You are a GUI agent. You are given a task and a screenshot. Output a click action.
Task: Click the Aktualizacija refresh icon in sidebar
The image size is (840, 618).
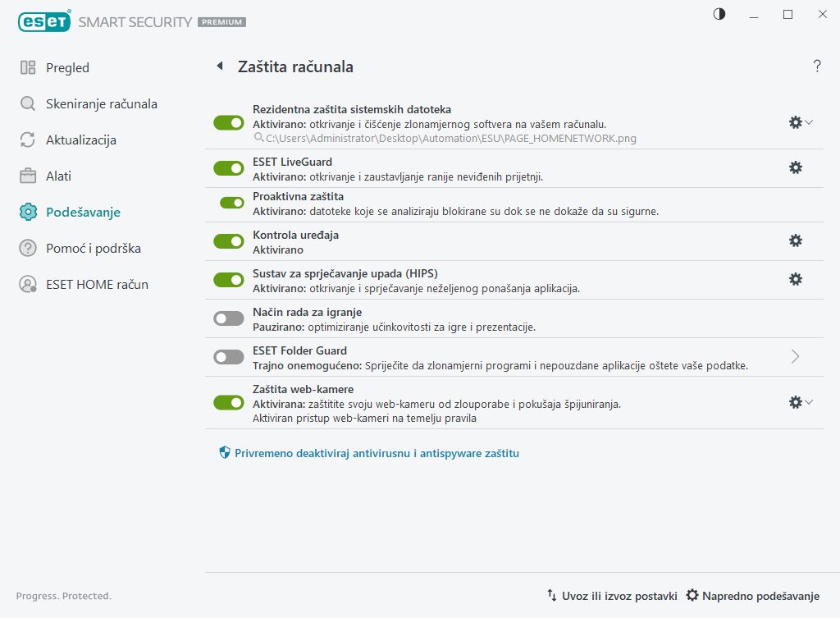pyautogui.click(x=28, y=140)
